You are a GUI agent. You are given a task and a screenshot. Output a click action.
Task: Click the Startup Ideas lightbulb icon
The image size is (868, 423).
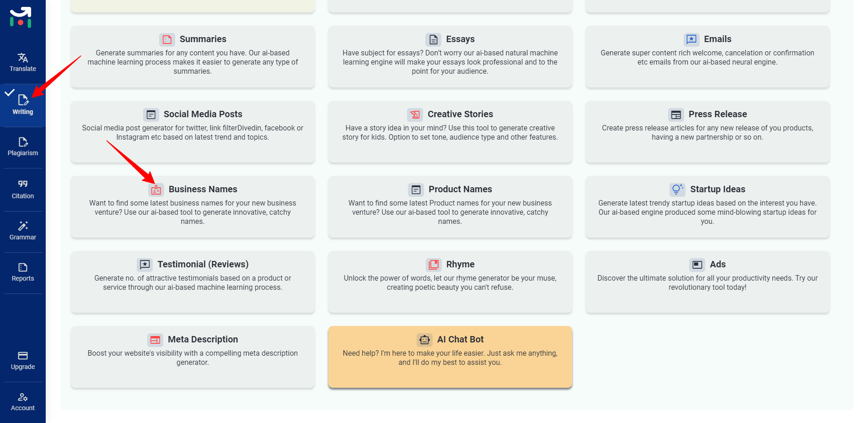[x=677, y=189]
